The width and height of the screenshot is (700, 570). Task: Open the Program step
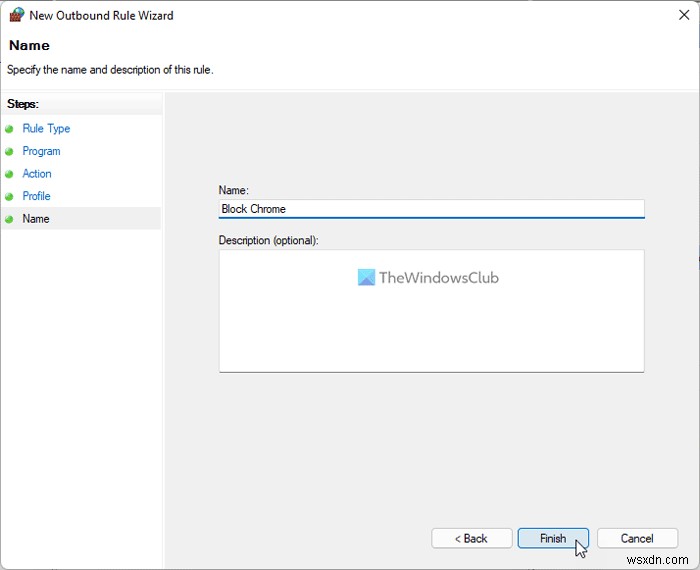click(x=41, y=151)
